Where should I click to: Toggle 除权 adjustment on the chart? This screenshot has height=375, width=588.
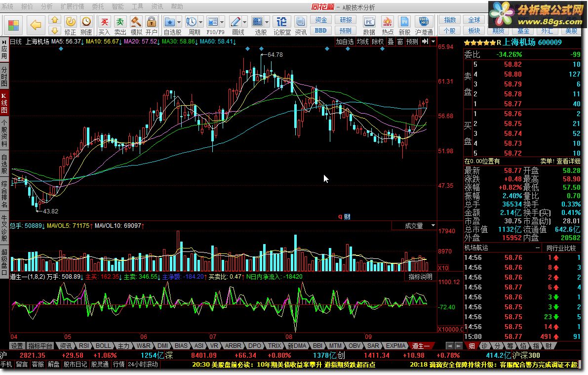pos(378,42)
